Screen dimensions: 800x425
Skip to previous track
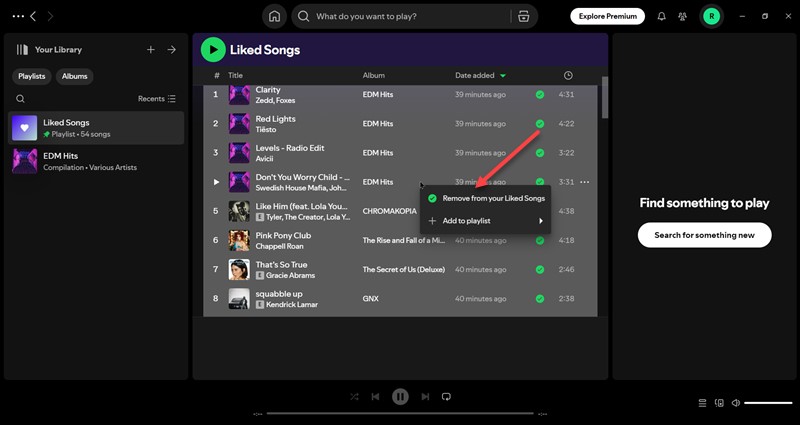(x=376, y=396)
